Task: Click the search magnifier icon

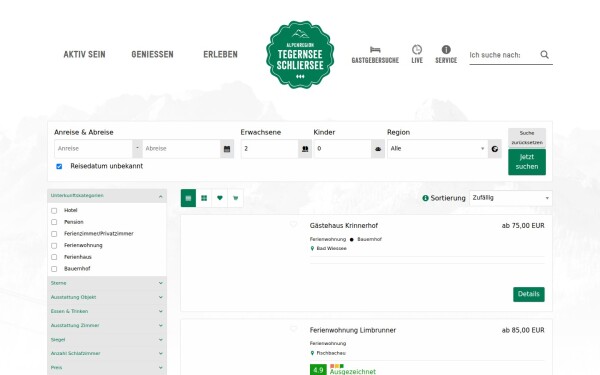Action: click(545, 55)
